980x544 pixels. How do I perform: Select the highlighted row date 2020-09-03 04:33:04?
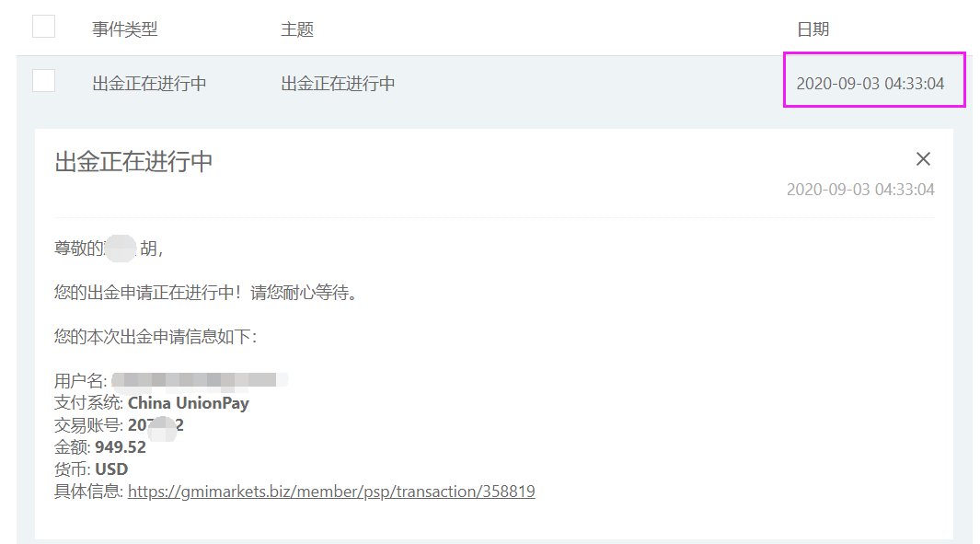870,84
